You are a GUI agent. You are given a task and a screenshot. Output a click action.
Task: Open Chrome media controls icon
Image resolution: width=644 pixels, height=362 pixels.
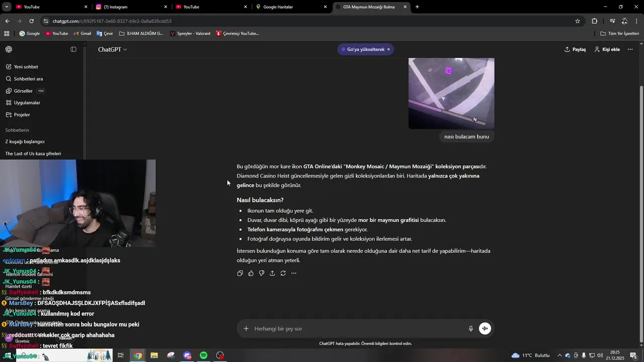612,21
